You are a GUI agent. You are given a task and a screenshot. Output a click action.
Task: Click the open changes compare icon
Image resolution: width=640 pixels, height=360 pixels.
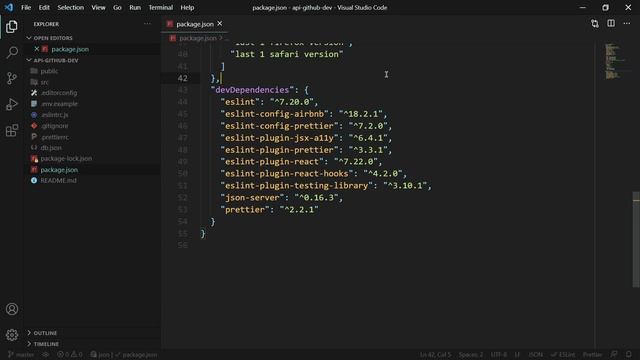(595, 24)
